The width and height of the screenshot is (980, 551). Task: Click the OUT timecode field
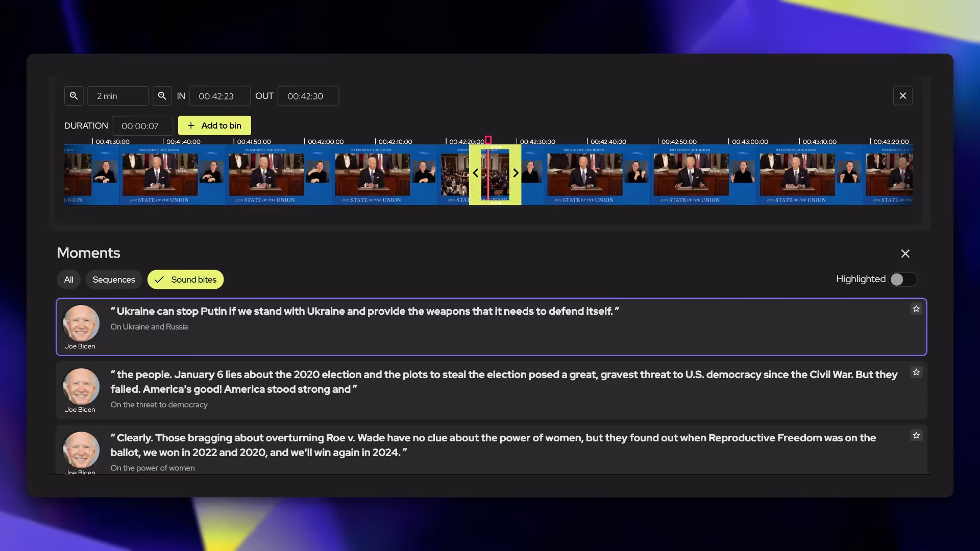point(308,96)
